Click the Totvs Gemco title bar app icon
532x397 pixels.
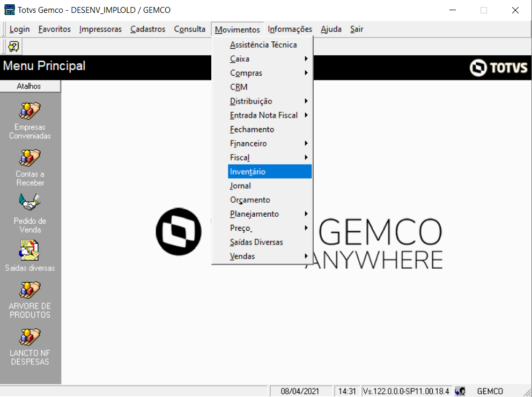pyautogui.click(x=9, y=10)
